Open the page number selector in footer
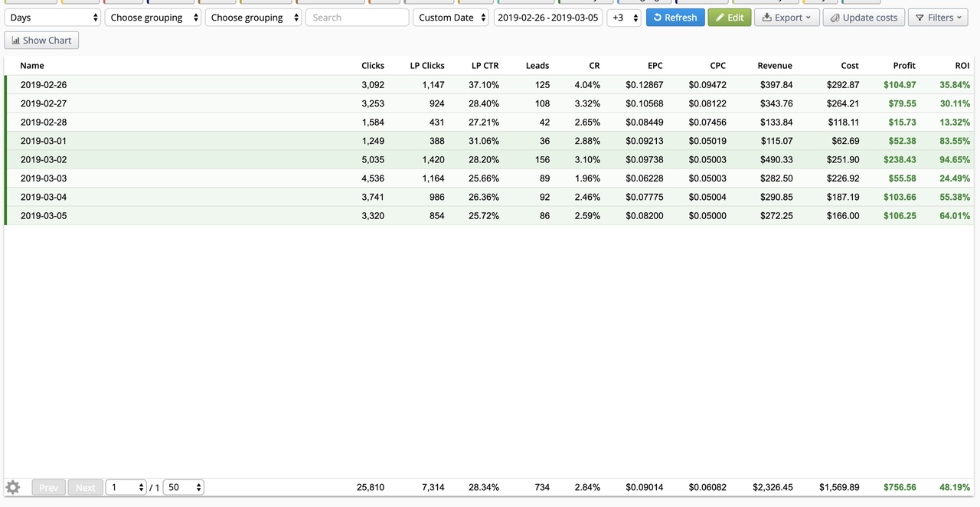The image size is (980, 507). [126, 487]
